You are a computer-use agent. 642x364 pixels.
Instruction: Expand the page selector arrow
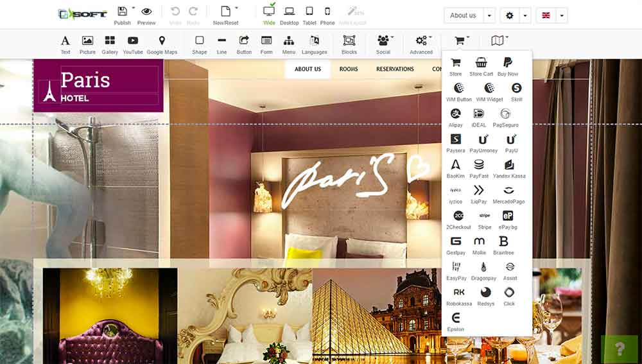[x=489, y=15]
